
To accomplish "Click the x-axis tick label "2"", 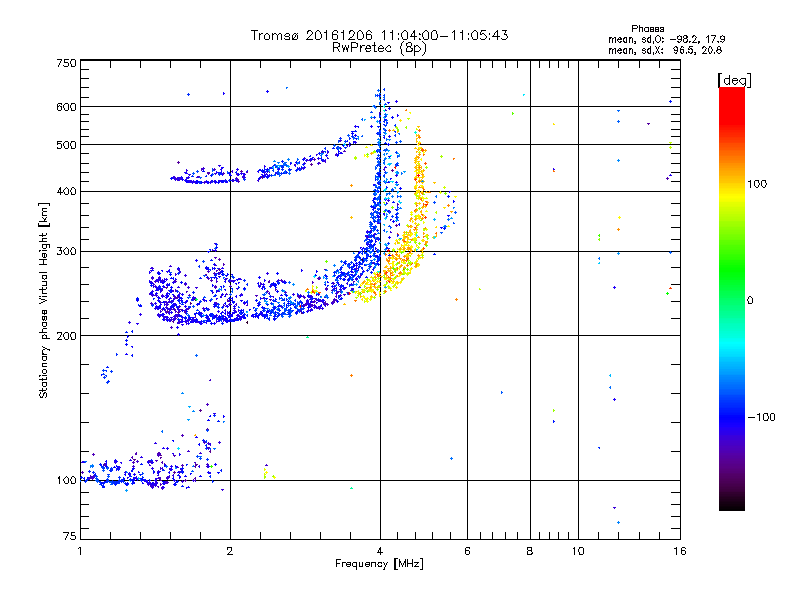I will click(230, 551).
